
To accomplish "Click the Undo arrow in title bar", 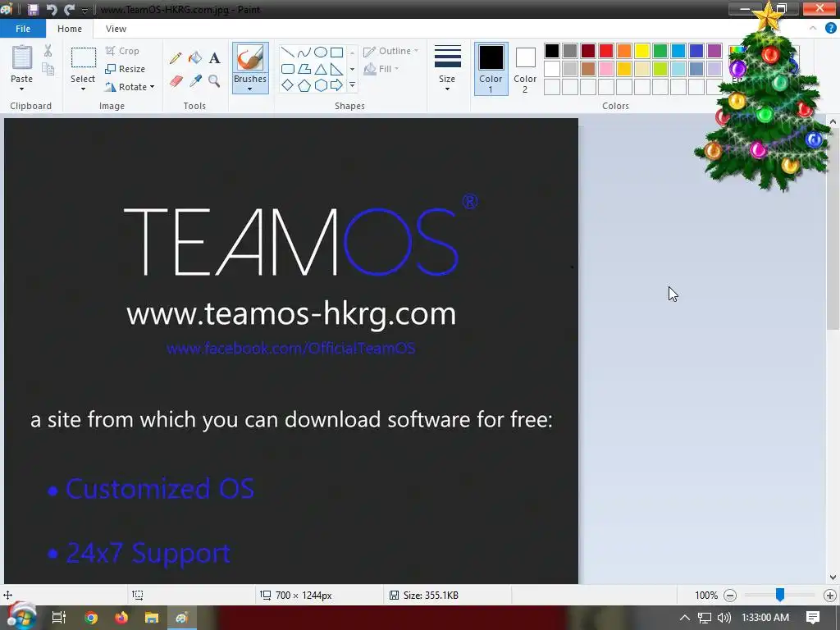I will pos(52,10).
